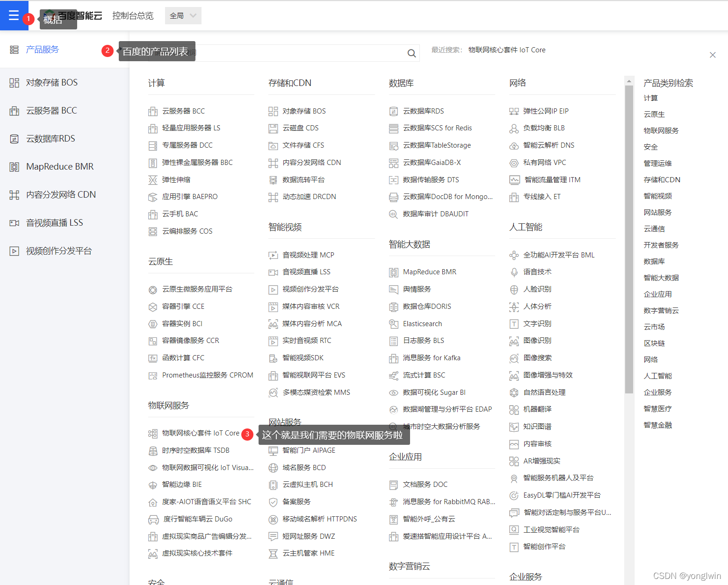Open 流式计算 BSC link
The width and height of the screenshot is (728, 585).
point(424,375)
